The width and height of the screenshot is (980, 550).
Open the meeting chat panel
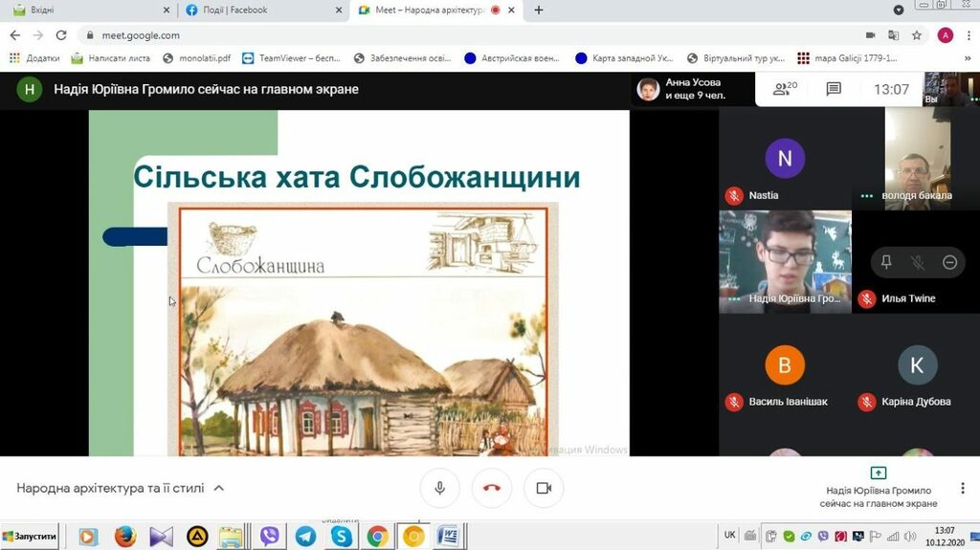click(834, 89)
